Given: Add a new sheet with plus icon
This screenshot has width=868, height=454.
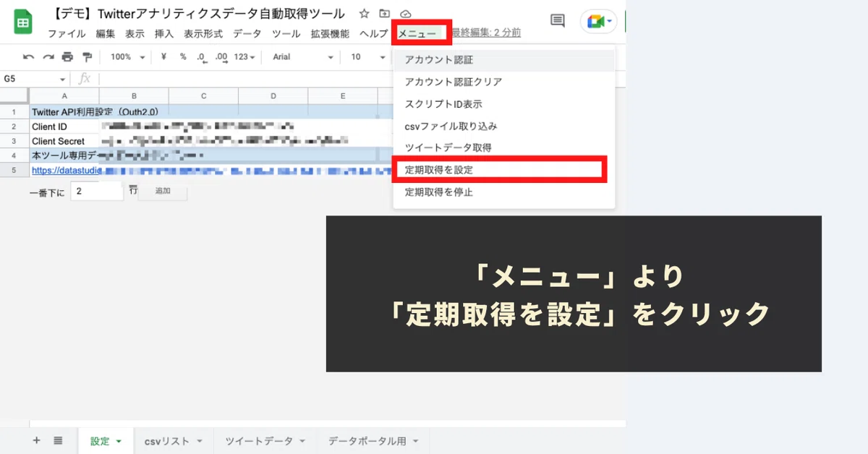Looking at the screenshot, I should pyautogui.click(x=36, y=440).
